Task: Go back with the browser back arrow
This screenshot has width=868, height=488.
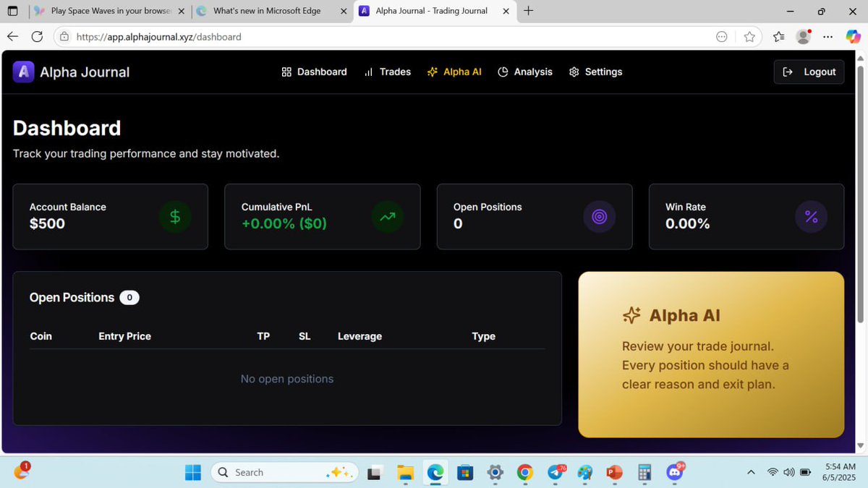Action: 13,36
